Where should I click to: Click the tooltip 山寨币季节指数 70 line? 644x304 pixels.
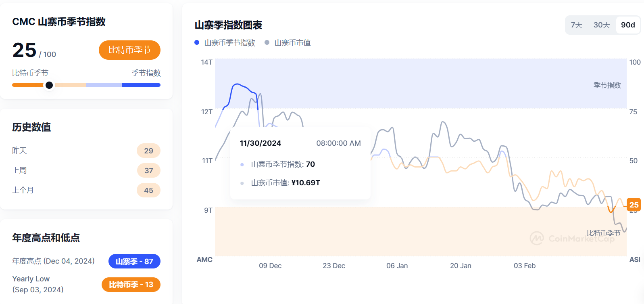pos(277,164)
